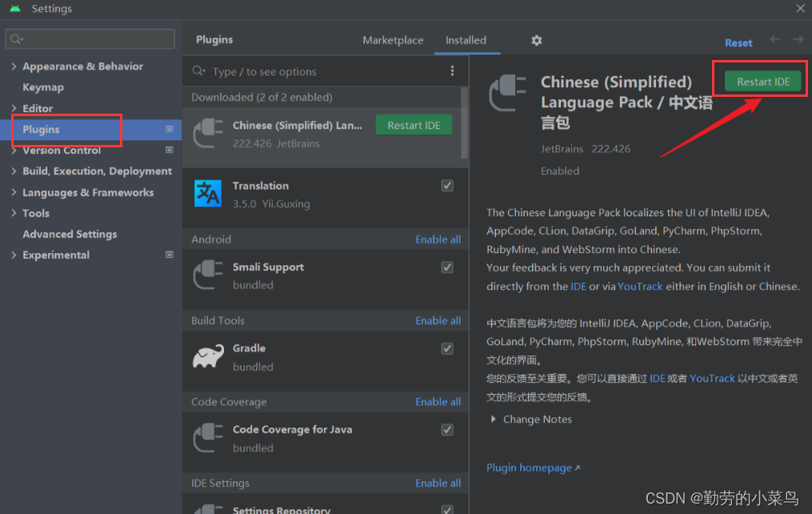Viewport: 812px width, 514px height.
Task: Open the IDE link in English description
Action: point(578,286)
